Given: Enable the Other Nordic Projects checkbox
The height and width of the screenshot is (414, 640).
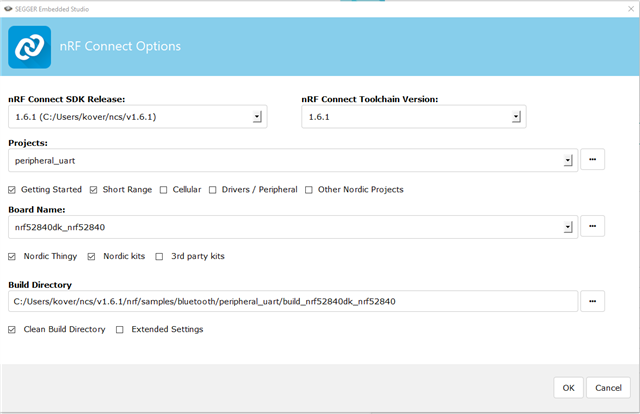Looking at the screenshot, I should (x=309, y=190).
